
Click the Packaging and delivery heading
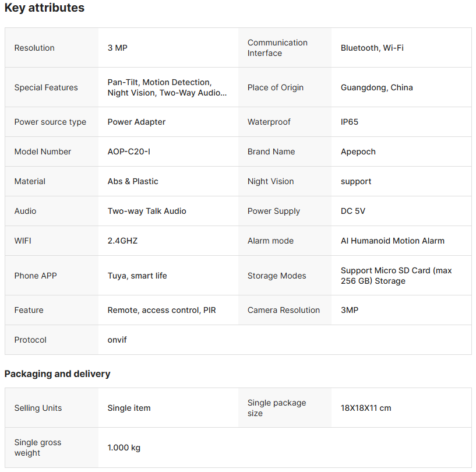[x=57, y=374]
